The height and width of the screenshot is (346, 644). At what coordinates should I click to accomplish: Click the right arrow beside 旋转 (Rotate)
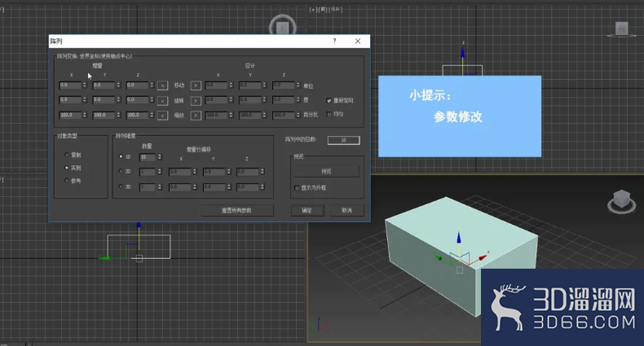196,101
